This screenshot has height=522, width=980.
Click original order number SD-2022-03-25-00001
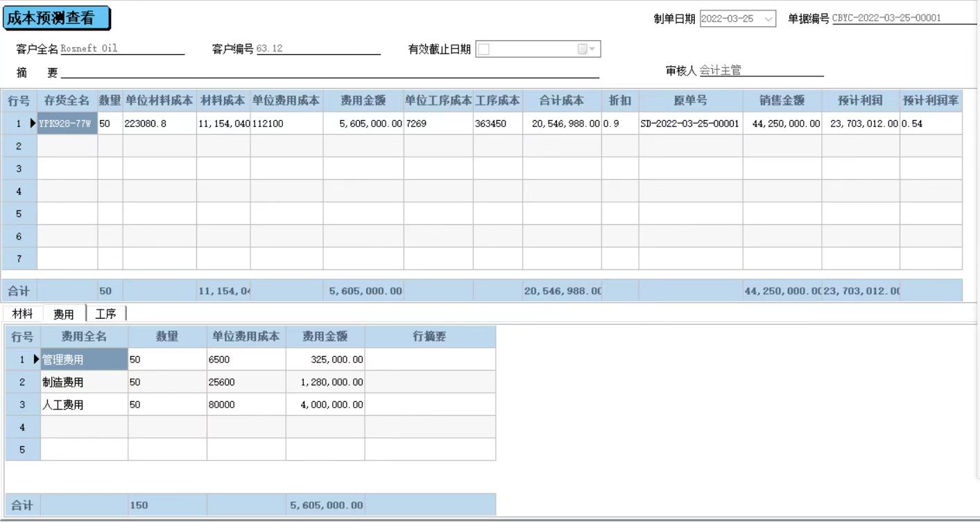click(x=690, y=124)
